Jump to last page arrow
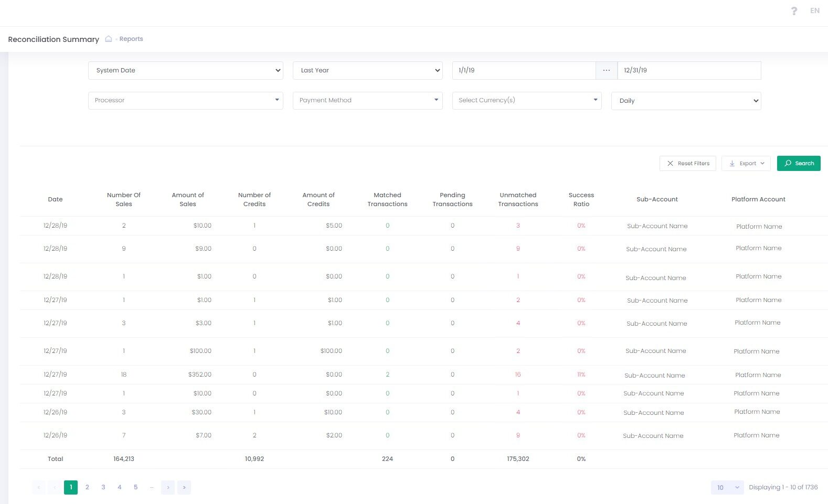The width and height of the screenshot is (828, 504). point(184,487)
